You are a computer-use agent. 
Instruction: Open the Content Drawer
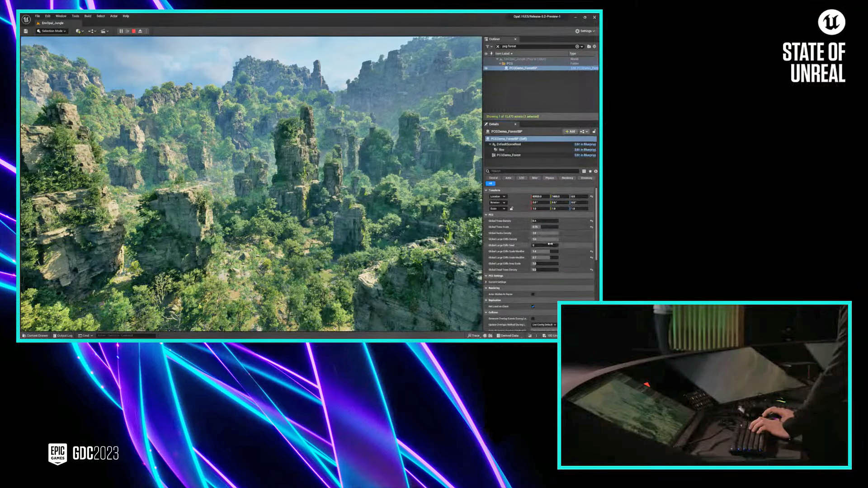coord(35,336)
